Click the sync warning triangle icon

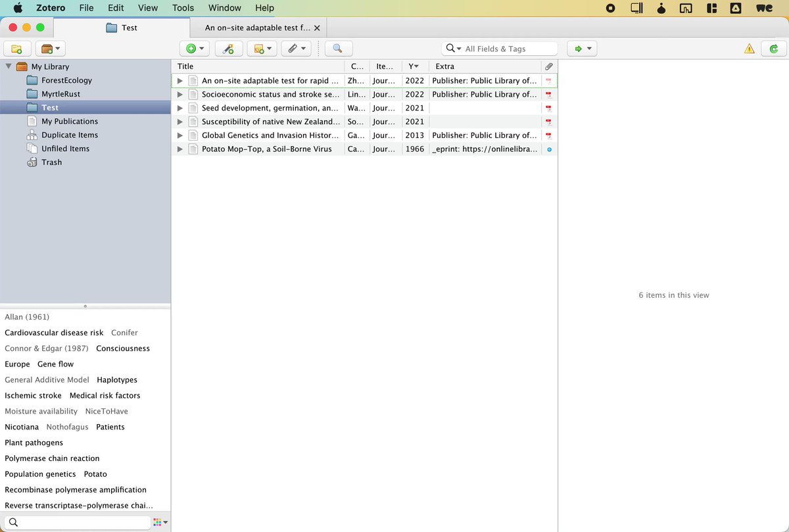pyautogui.click(x=749, y=49)
